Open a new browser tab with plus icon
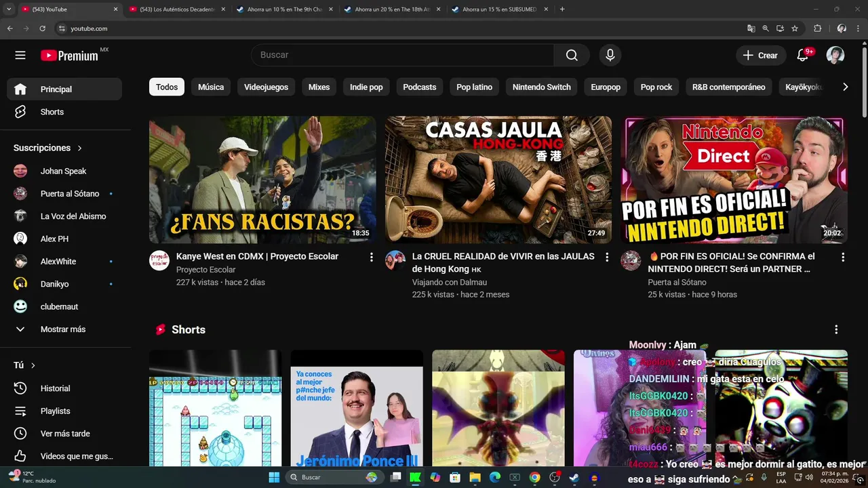 (x=562, y=9)
